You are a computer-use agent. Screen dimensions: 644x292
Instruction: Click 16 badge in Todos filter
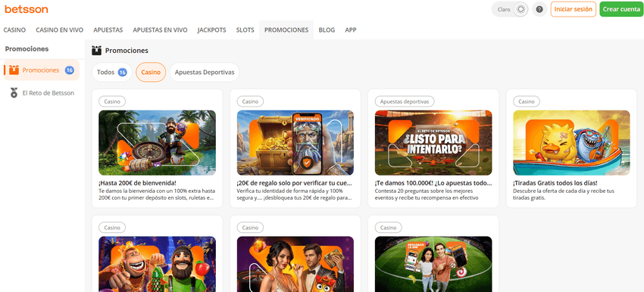123,73
